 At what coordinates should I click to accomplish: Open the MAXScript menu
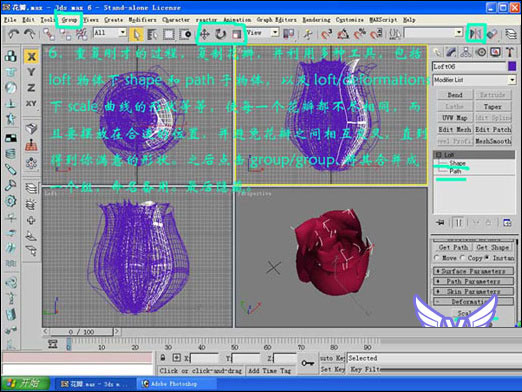[x=383, y=20]
